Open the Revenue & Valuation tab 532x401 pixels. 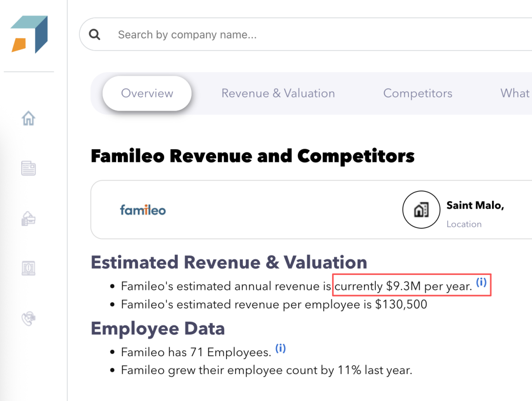click(x=278, y=93)
